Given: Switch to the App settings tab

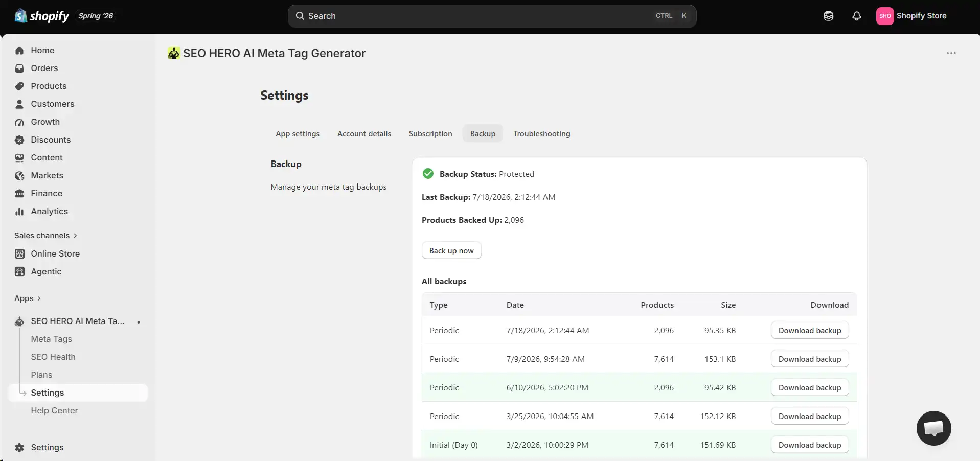Looking at the screenshot, I should click(298, 133).
